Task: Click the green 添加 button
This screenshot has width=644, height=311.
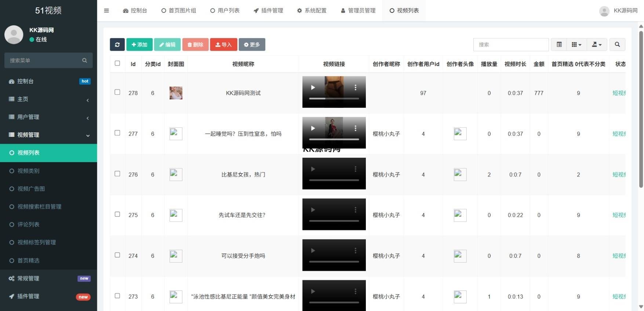Action: 139,45
